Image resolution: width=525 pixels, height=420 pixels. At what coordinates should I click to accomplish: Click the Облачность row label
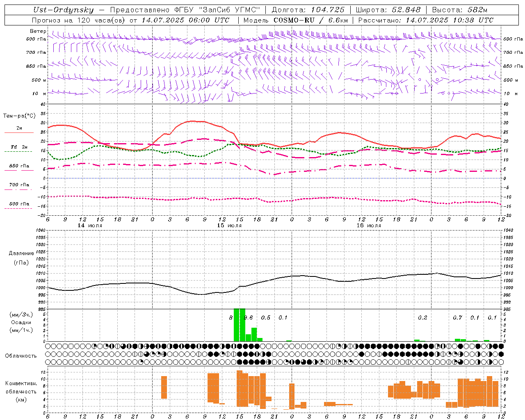pos(21,356)
